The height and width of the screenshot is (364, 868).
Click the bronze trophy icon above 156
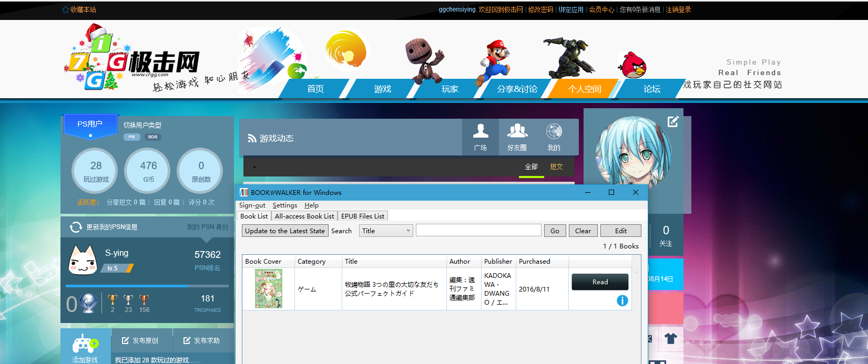(145, 300)
